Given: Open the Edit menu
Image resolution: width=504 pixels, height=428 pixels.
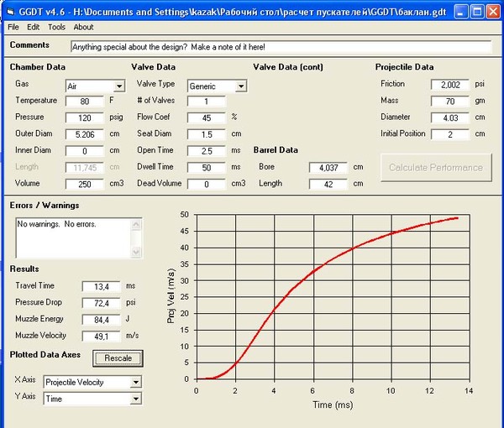Looking at the screenshot, I should [33, 27].
